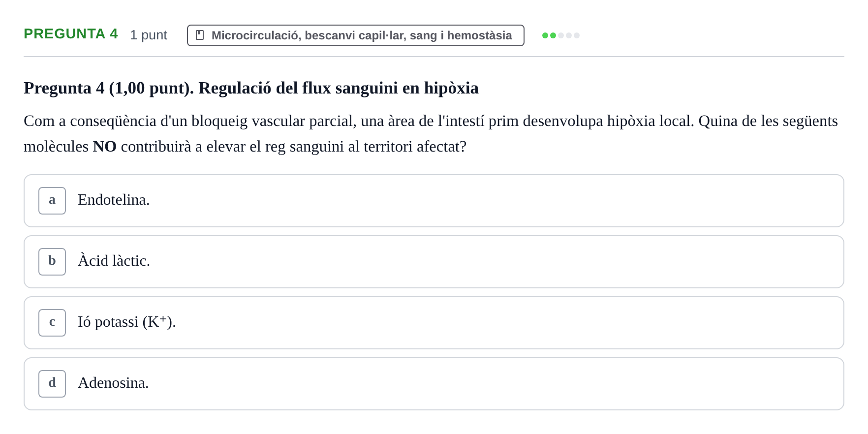Select letter badge 'd' for Adenosina

pyautogui.click(x=52, y=384)
